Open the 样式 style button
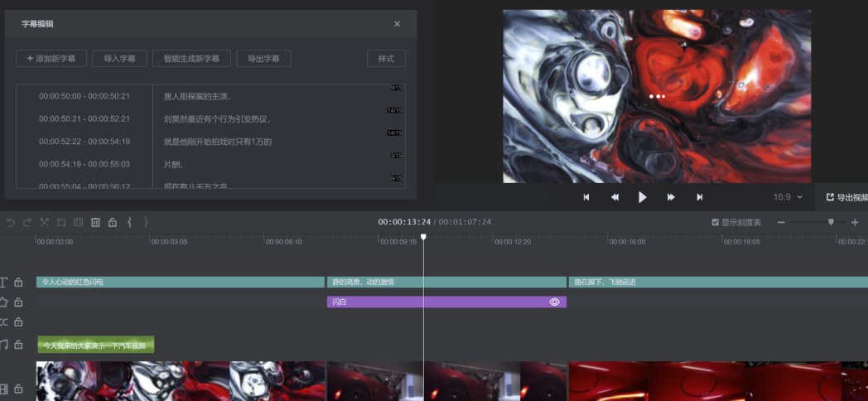868x401 pixels. tap(387, 59)
